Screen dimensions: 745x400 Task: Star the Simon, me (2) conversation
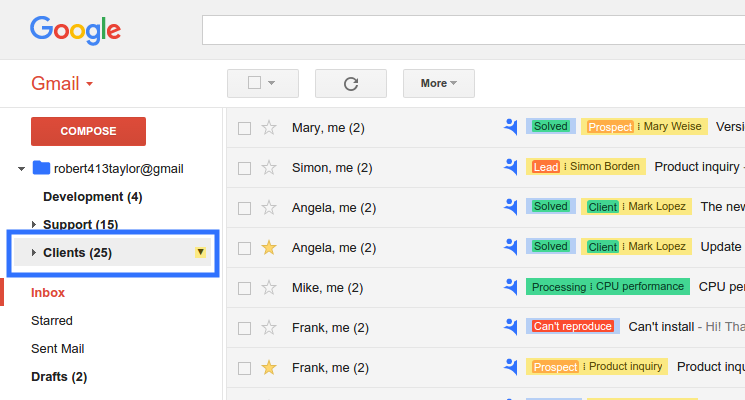tap(269, 167)
